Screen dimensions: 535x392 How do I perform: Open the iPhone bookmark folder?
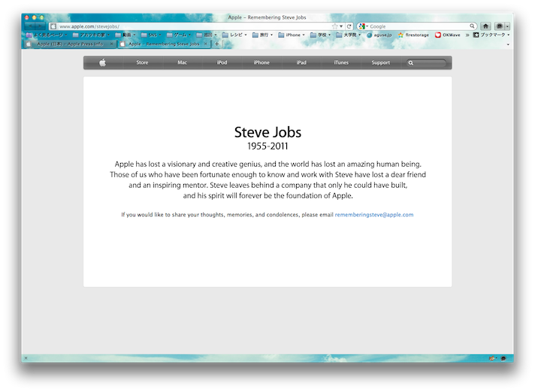(292, 35)
